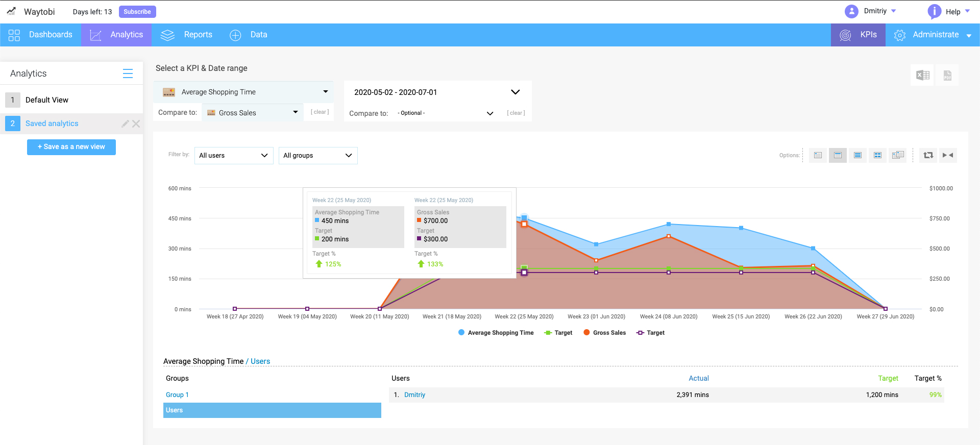The height and width of the screenshot is (445, 980).
Task: Open the Average Shopping Time KPI dropdown
Action: point(244,92)
